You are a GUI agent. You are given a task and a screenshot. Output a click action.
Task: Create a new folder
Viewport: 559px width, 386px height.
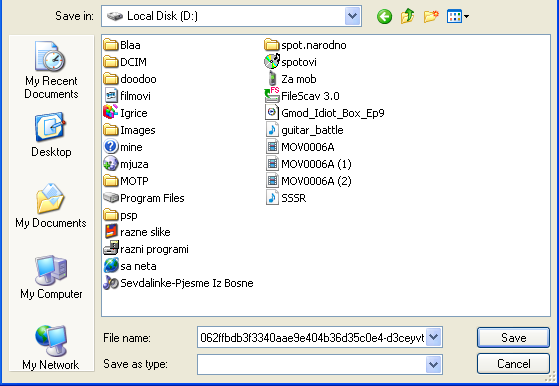431,16
